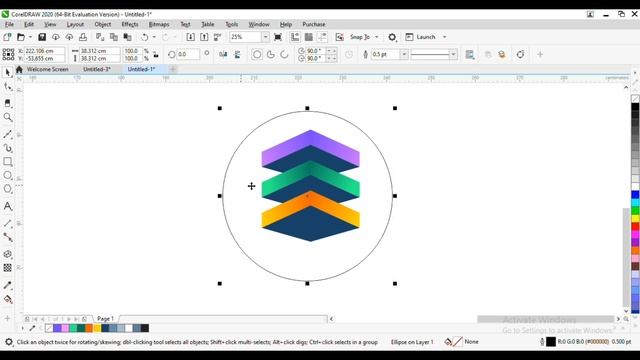Select the Drop Shadow effects tool
640x360 pixels.
pos(7,254)
